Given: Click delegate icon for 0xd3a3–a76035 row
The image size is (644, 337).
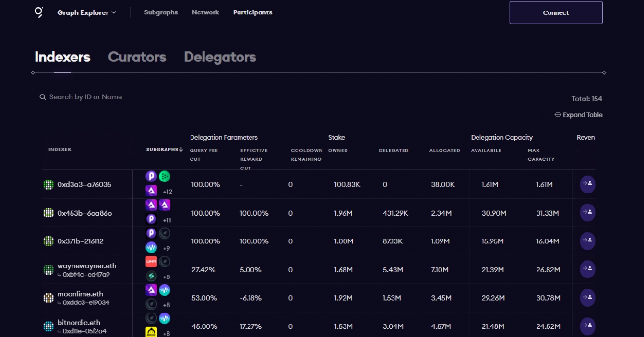Looking at the screenshot, I should [x=587, y=184].
